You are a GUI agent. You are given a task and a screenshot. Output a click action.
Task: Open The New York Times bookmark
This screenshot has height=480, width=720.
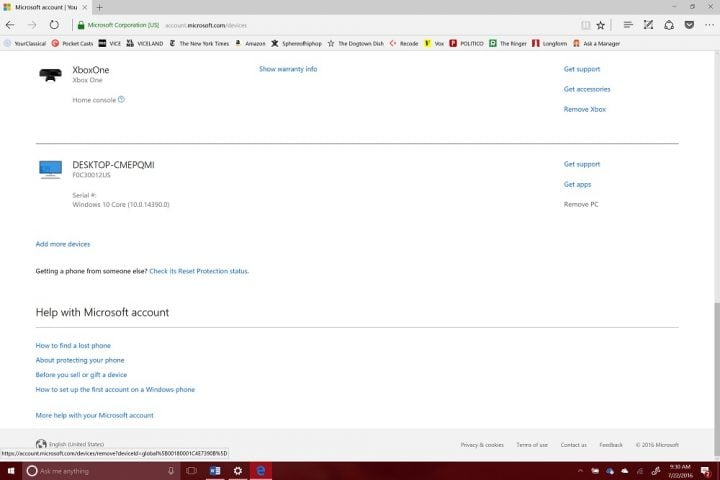point(199,44)
